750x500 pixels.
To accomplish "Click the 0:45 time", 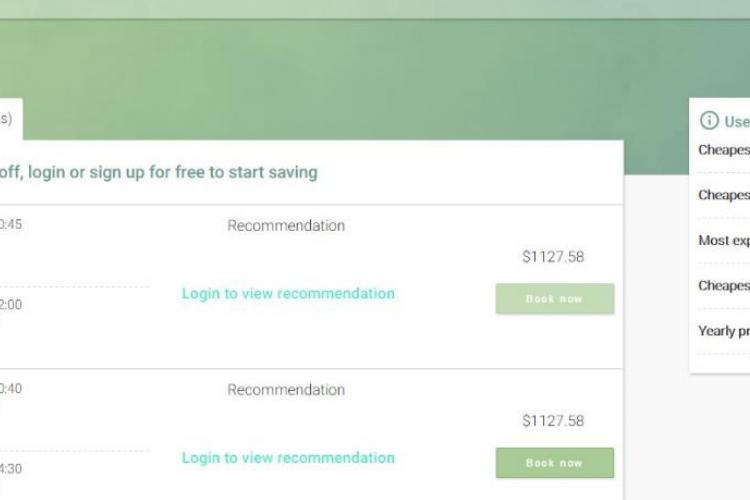I will 11,224.
